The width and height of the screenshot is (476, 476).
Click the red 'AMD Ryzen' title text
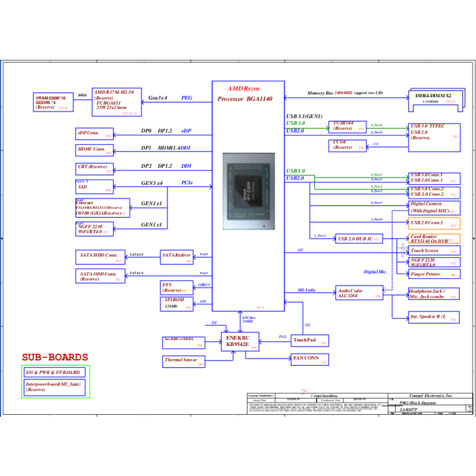point(243,88)
